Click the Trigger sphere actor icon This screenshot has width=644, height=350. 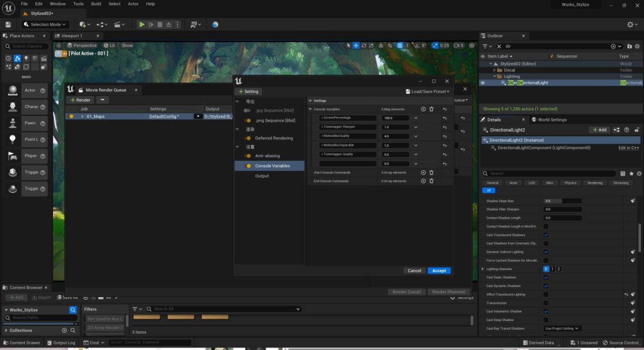13,189
